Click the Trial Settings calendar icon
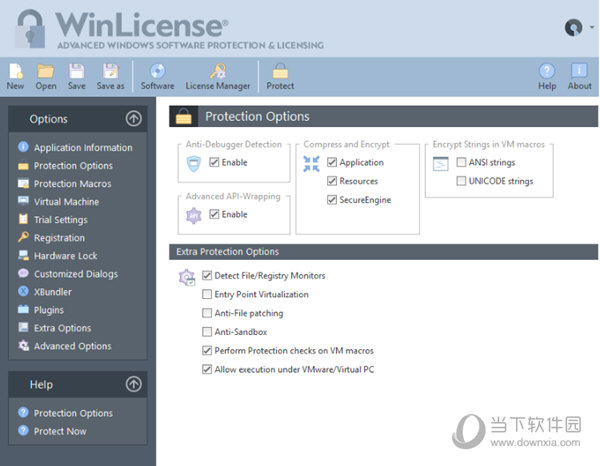The image size is (600, 466). [x=23, y=219]
